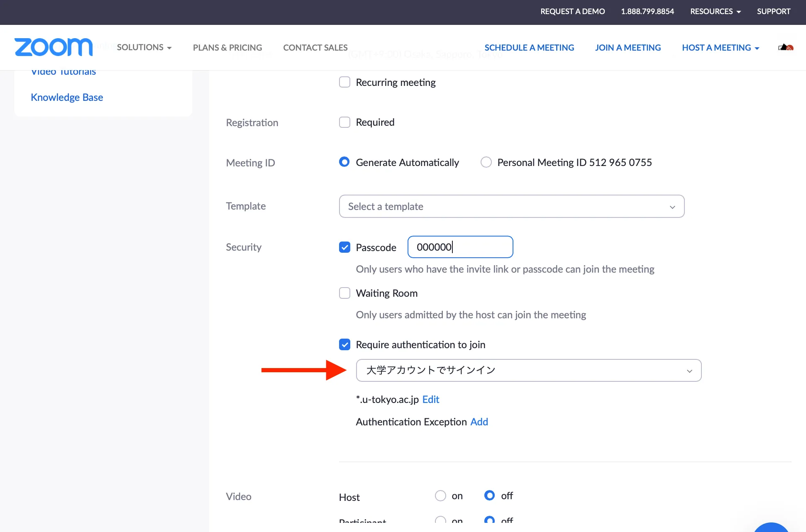Click Join a Meeting
Viewport: 806px width, 532px height.
point(628,48)
